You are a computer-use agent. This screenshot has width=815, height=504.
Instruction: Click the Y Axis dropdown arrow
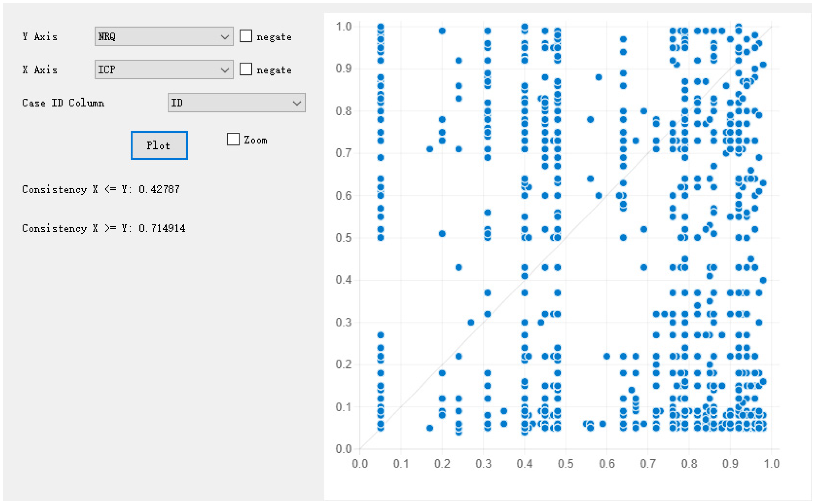pos(225,37)
